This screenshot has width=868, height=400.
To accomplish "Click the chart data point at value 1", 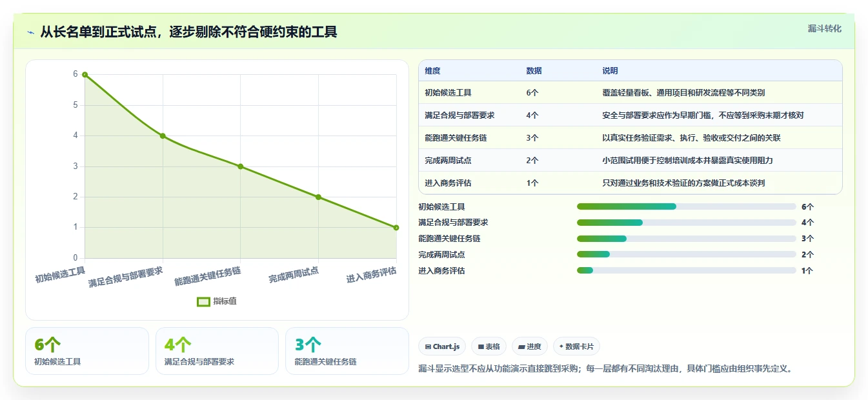I will point(396,227).
